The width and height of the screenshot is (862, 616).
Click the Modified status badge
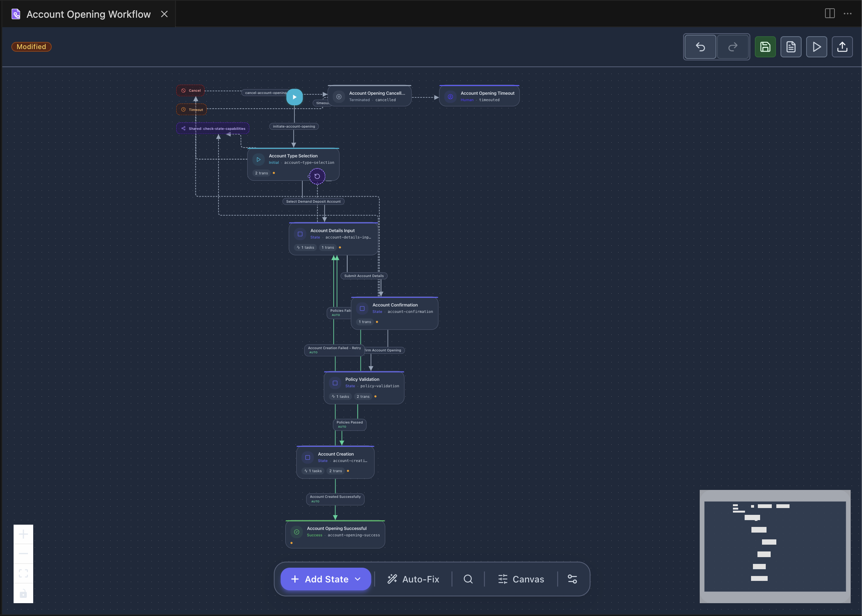(x=31, y=47)
